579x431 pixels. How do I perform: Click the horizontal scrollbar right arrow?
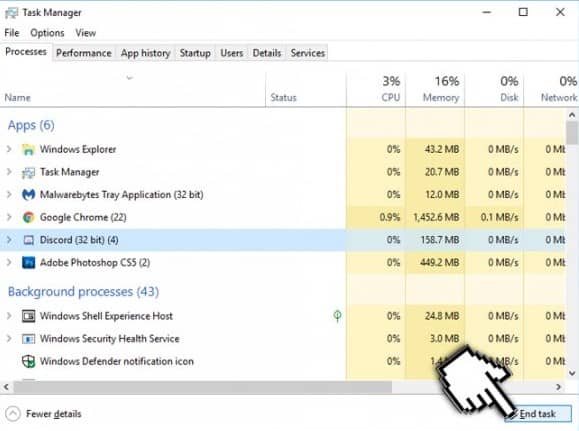pos(559,387)
